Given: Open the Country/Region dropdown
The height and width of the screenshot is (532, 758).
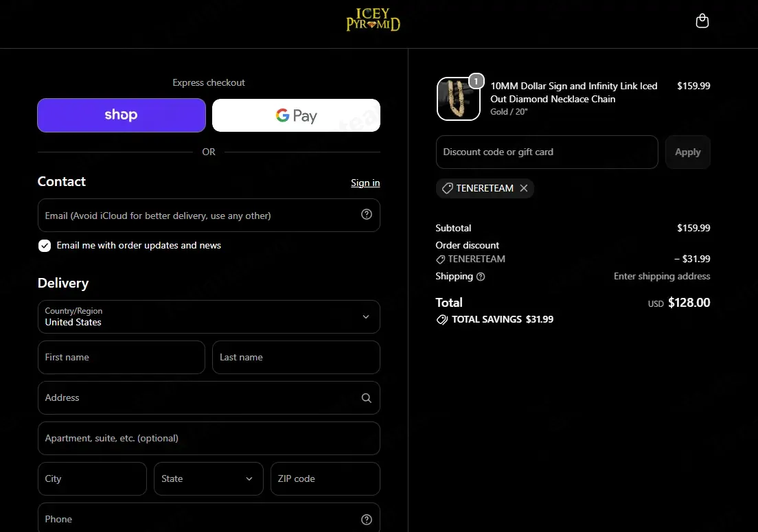Looking at the screenshot, I should click(x=209, y=317).
